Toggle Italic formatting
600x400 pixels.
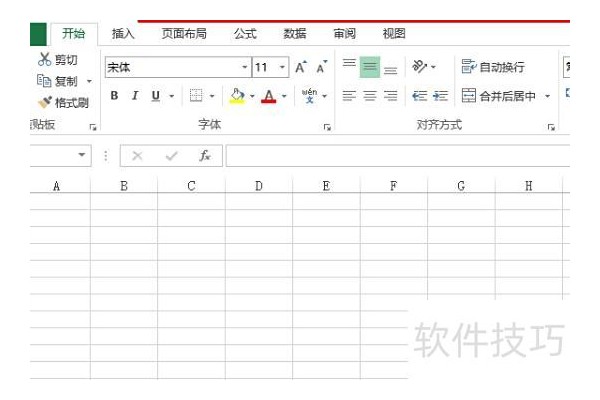click(135, 95)
